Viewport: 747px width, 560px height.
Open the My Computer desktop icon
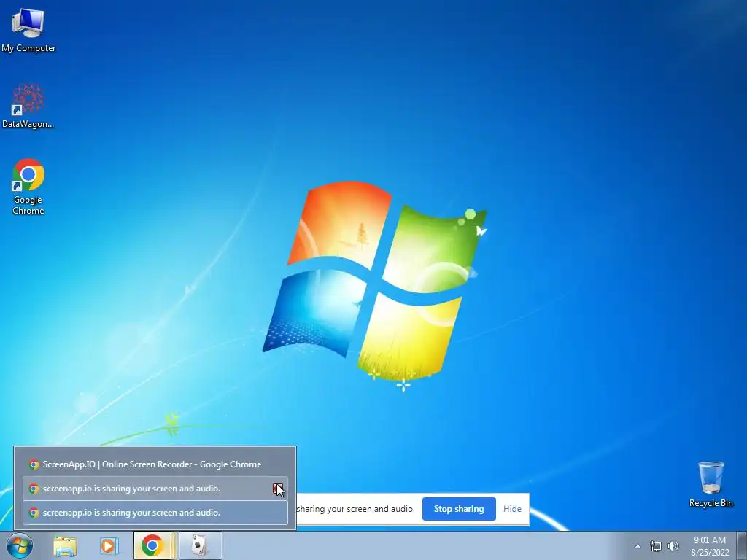[x=28, y=31]
